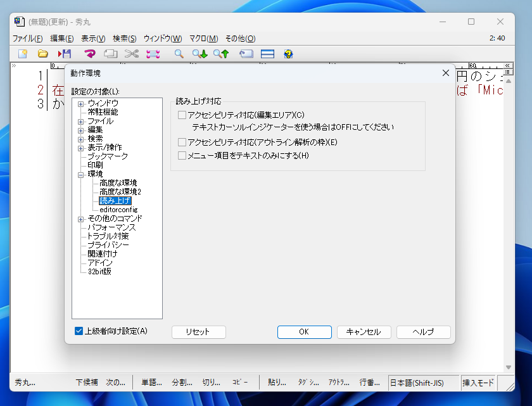Click the Hidemaru app icon in the title bar
Image resolution: width=532 pixels, height=406 pixels.
coord(20,22)
